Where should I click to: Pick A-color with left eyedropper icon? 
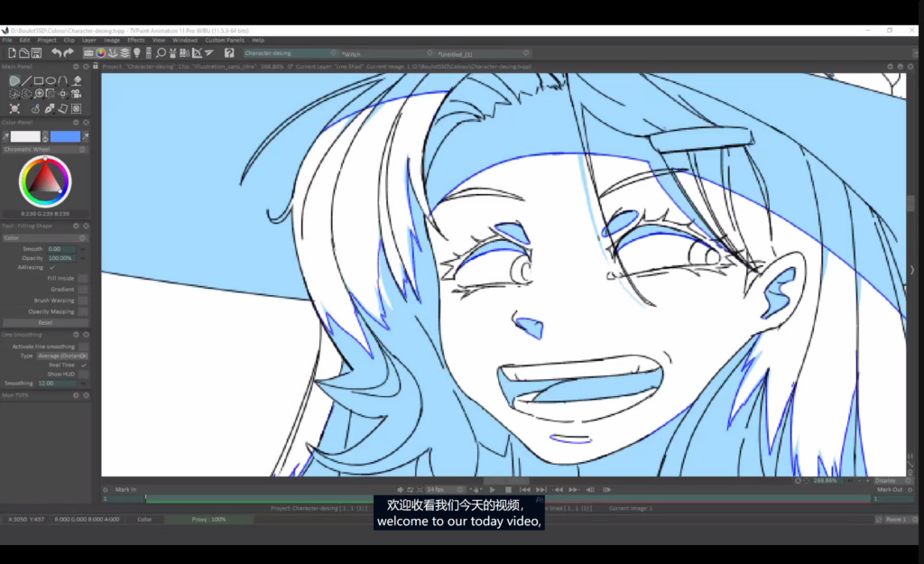coord(6,137)
